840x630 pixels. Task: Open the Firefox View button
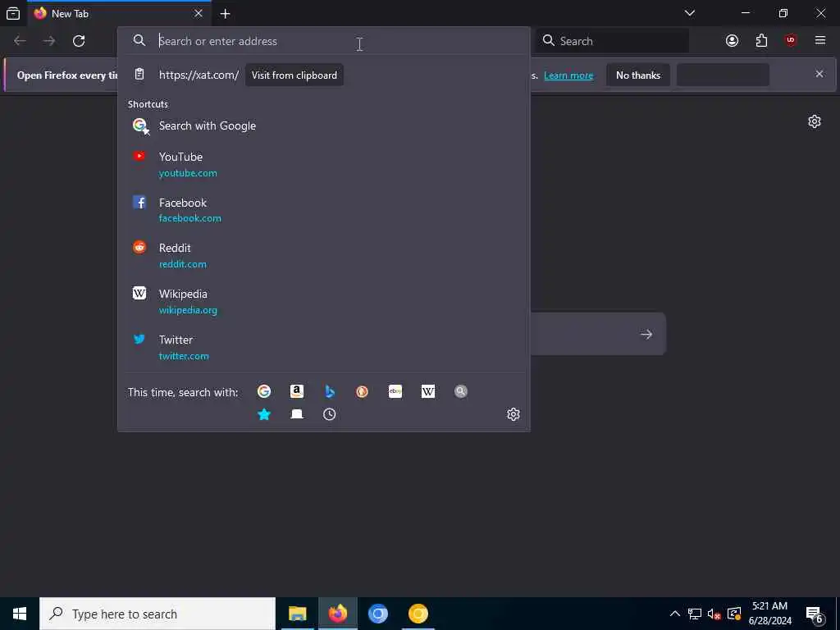click(x=13, y=13)
